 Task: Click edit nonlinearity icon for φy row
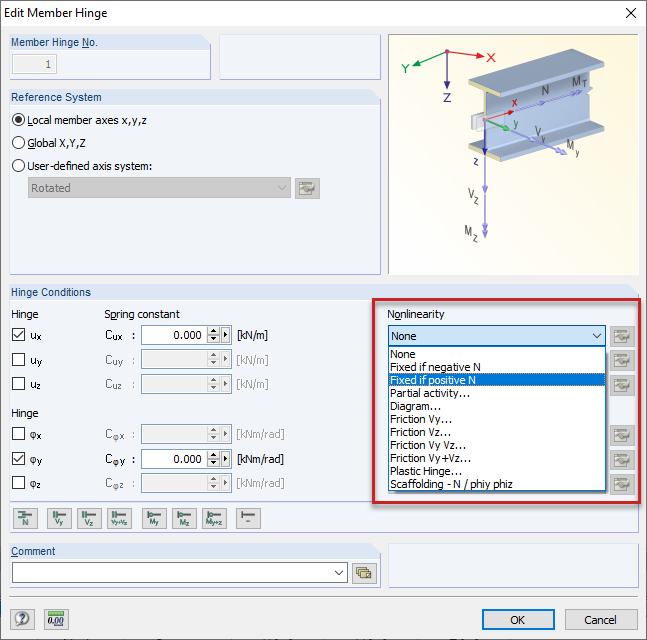click(x=622, y=460)
